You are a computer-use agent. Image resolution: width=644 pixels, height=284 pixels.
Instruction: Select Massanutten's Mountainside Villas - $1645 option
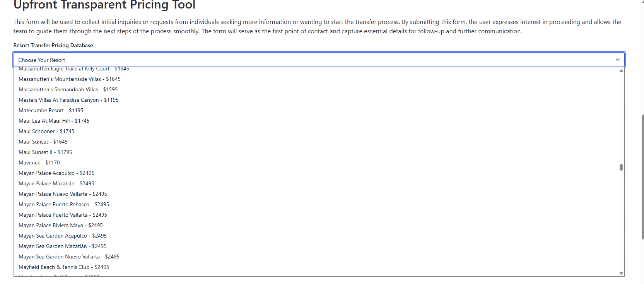pos(70,79)
